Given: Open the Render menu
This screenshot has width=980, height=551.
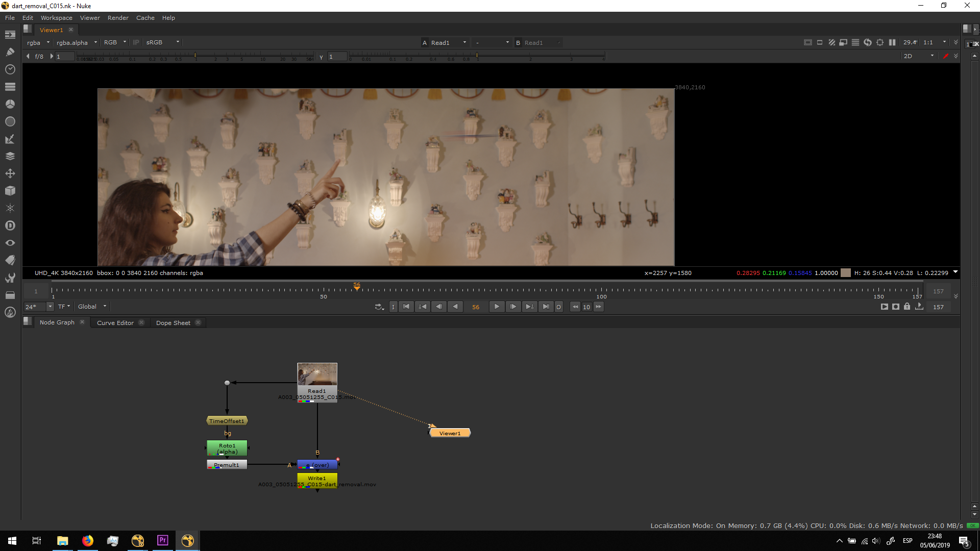Looking at the screenshot, I should pos(118,18).
